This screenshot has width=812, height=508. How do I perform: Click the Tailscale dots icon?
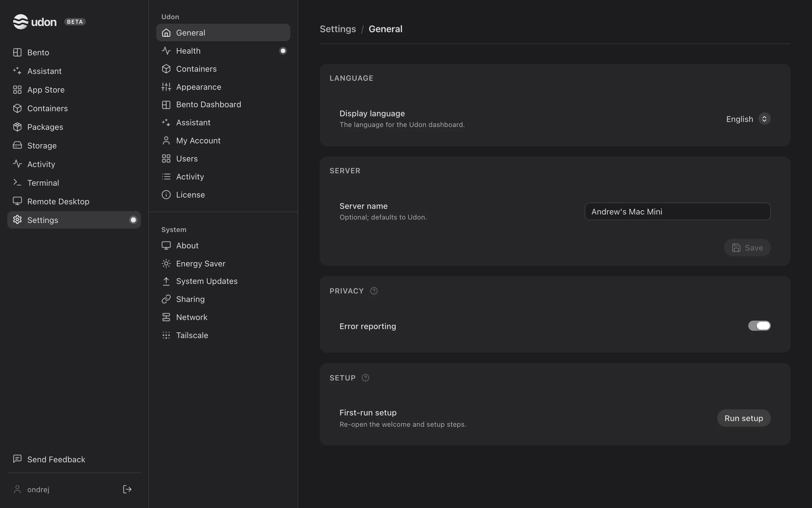click(x=166, y=335)
